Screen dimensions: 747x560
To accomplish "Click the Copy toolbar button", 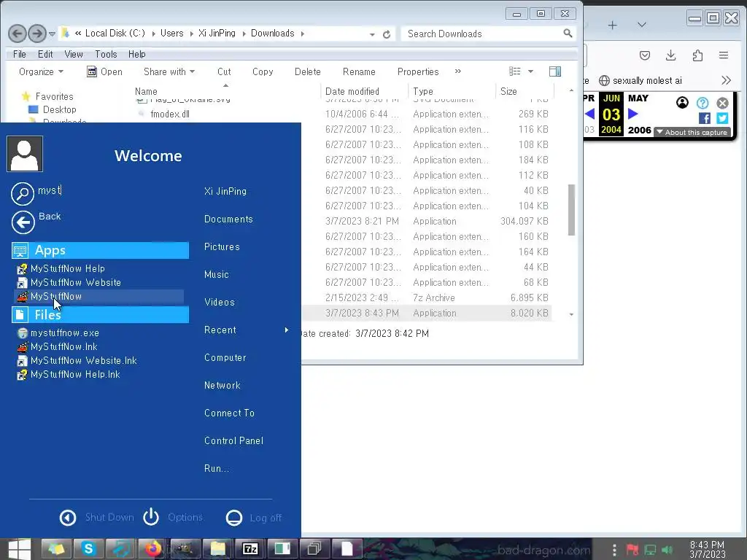I will tap(263, 71).
